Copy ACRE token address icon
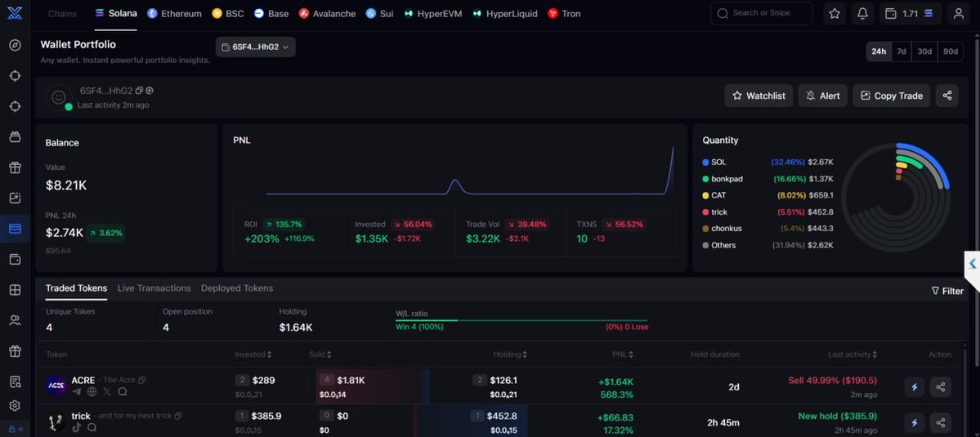Image resolution: width=980 pixels, height=437 pixels. click(142, 380)
